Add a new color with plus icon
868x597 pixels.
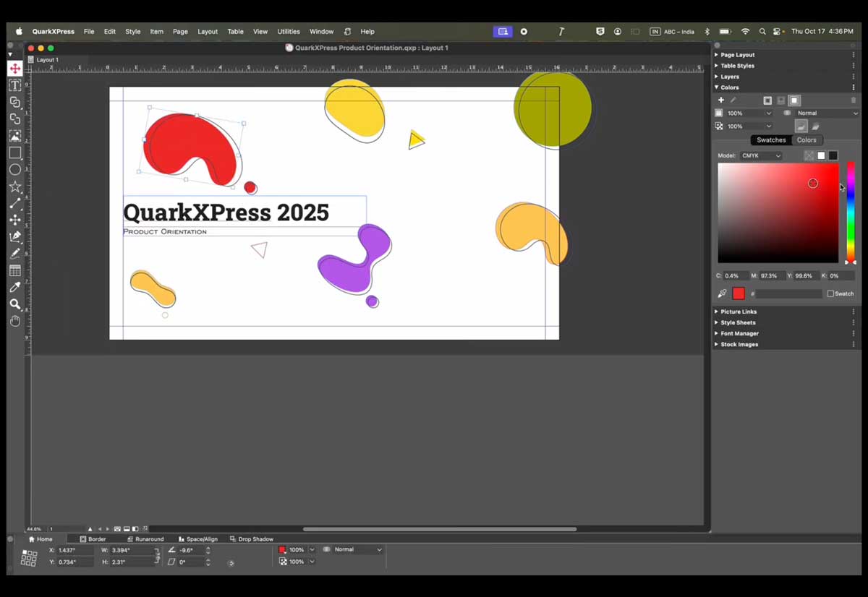(x=720, y=100)
